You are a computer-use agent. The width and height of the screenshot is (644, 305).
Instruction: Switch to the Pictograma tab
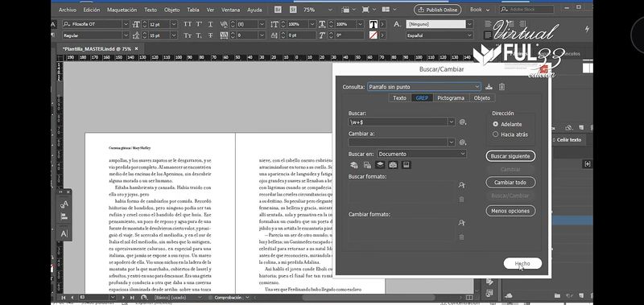coord(451,98)
